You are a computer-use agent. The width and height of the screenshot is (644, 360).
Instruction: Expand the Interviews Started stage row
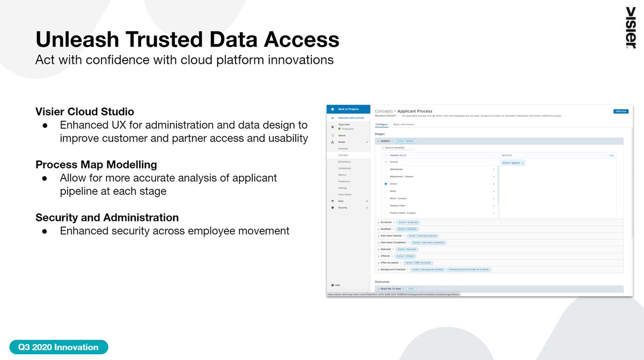(x=378, y=236)
